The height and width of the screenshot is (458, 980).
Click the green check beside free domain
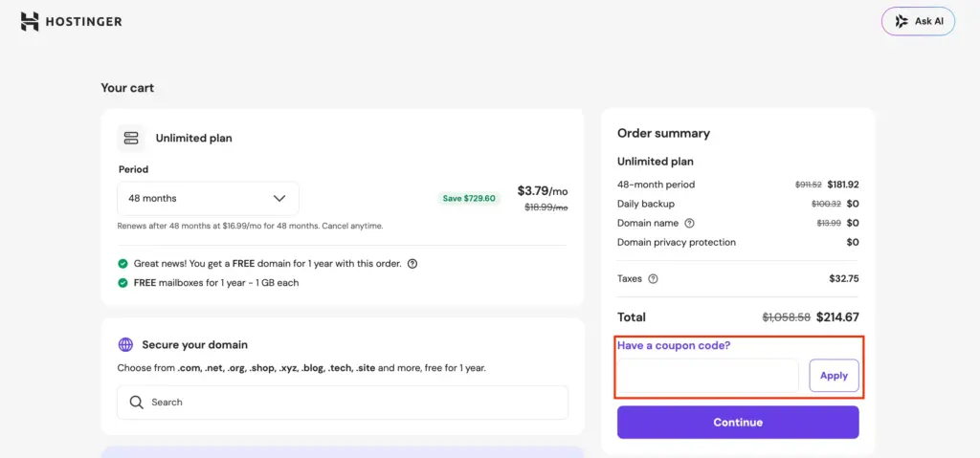(x=123, y=264)
